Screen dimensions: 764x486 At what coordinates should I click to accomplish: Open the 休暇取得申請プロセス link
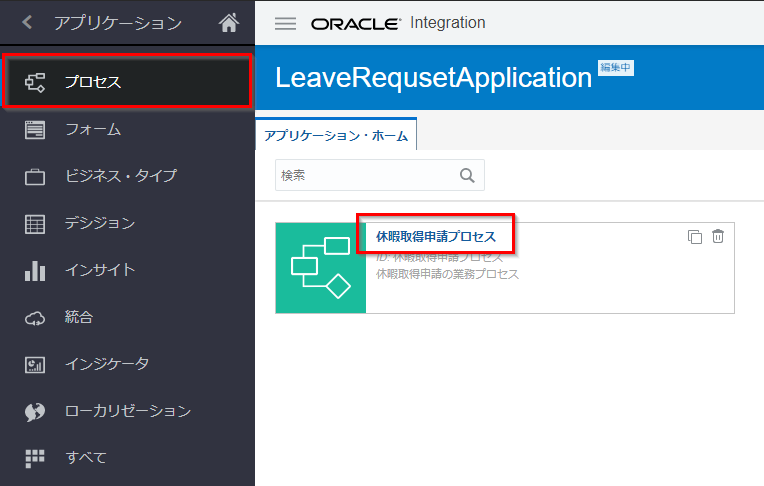coord(435,237)
